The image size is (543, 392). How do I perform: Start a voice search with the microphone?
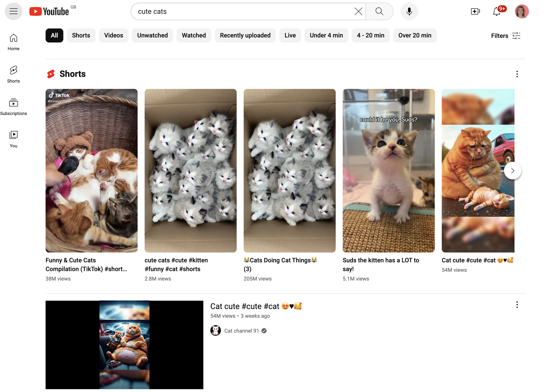409,11
